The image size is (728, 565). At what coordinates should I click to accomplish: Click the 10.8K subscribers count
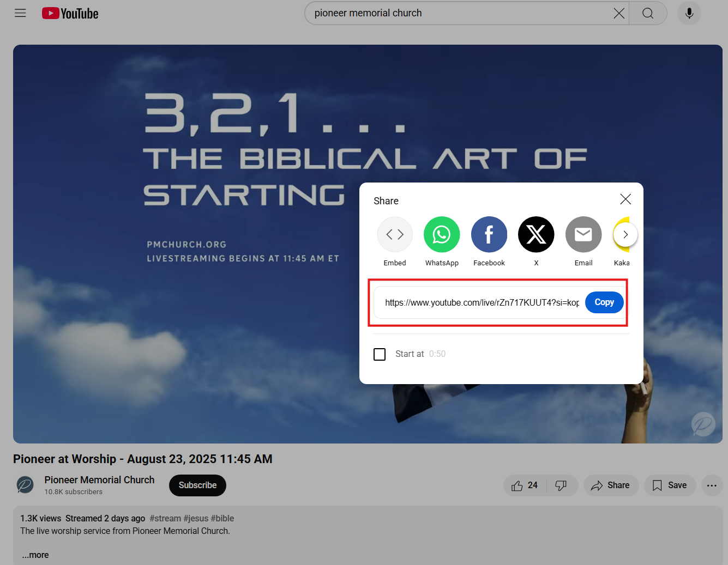(74, 492)
